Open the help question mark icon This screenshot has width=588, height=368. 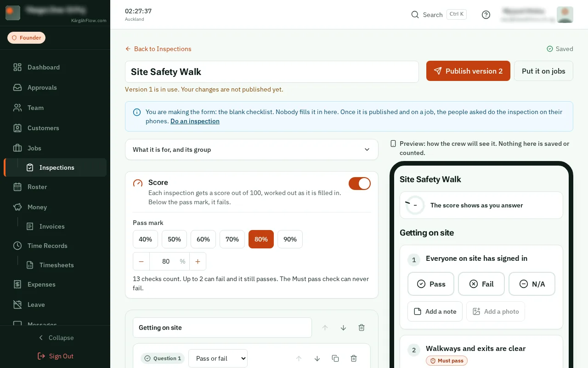[x=486, y=15]
